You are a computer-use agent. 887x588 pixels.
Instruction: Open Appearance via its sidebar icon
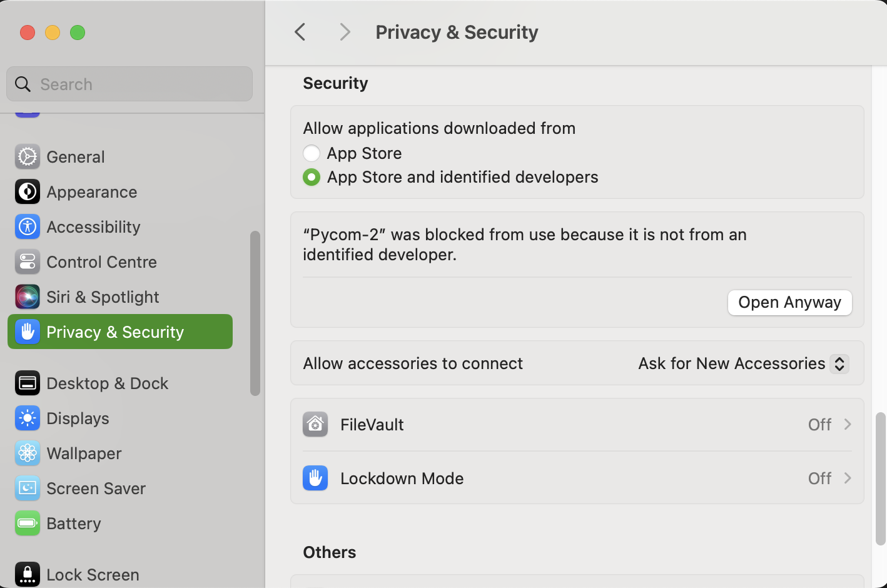(28, 192)
